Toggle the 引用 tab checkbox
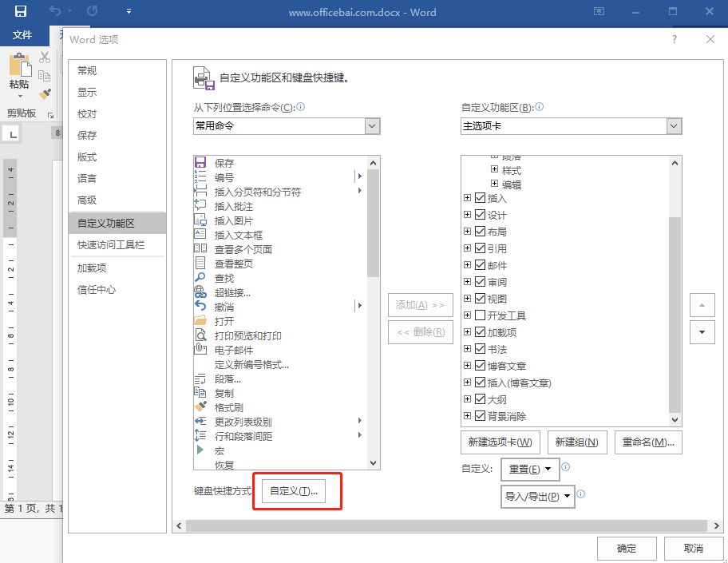The height and width of the screenshot is (563, 728). 480,248
